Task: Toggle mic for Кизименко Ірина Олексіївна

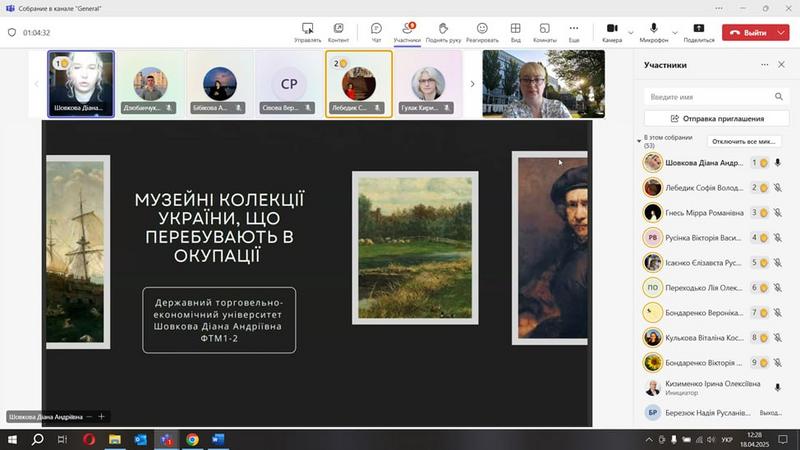Action: click(778, 388)
